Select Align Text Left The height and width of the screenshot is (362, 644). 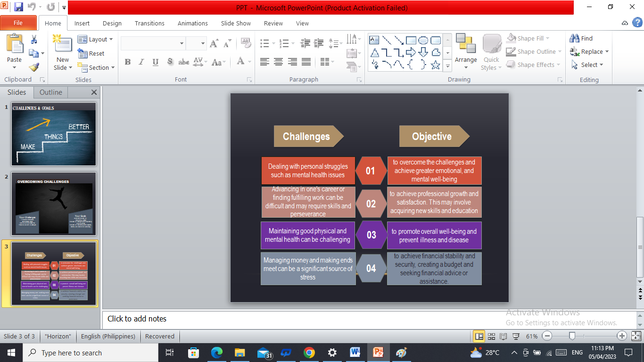tap(264, 62)
